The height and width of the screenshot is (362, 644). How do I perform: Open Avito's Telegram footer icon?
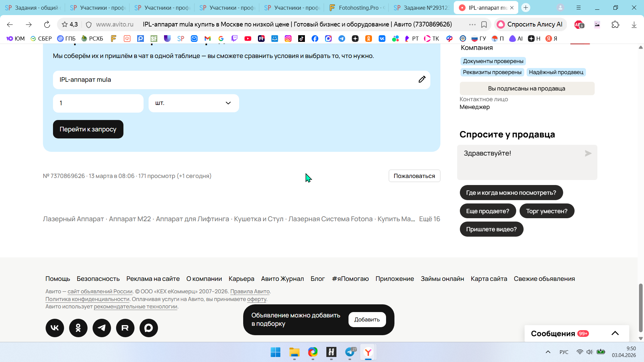102,328
